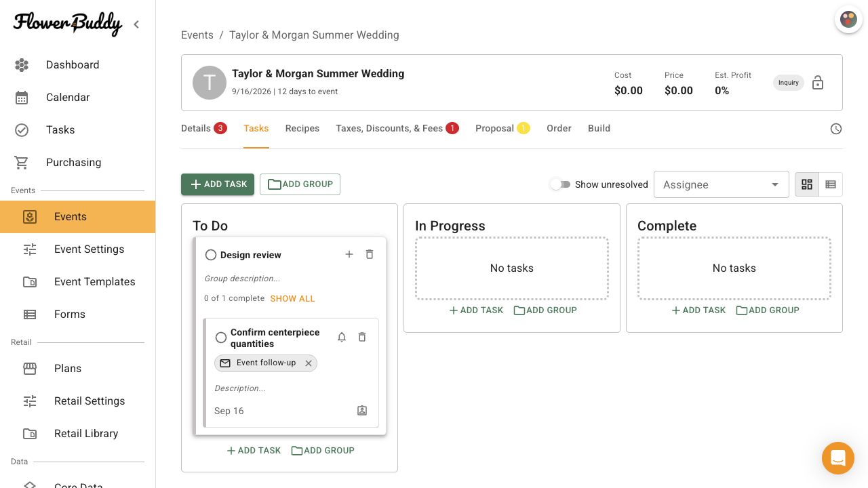The width and height of the screenshot is (868, 488).
Task: Open the user avatar menu
Action: 848,19
